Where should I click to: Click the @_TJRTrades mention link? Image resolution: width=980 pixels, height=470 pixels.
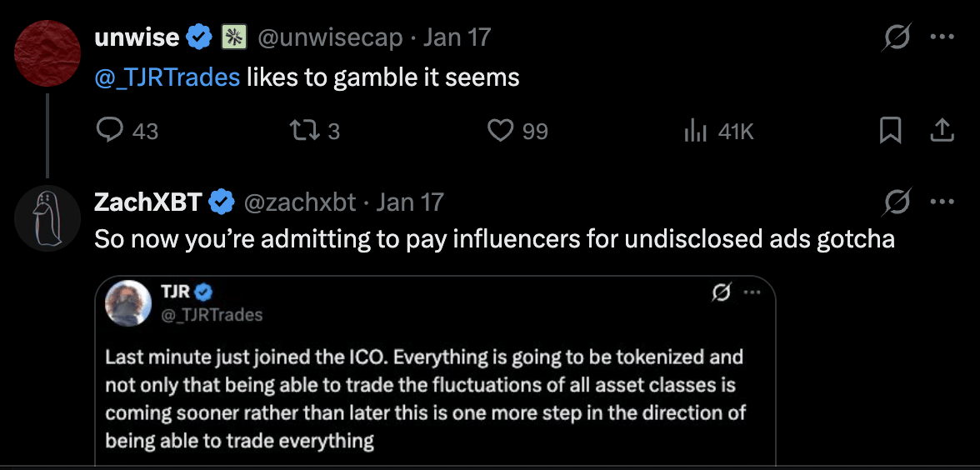pos(167,77)
